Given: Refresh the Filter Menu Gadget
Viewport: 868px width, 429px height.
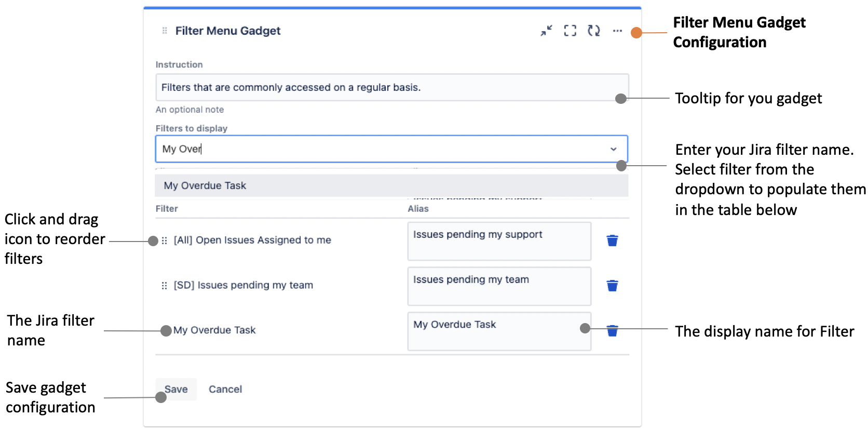Looking at the screenshot, I should pyautogui.click(x=593, y=31).
